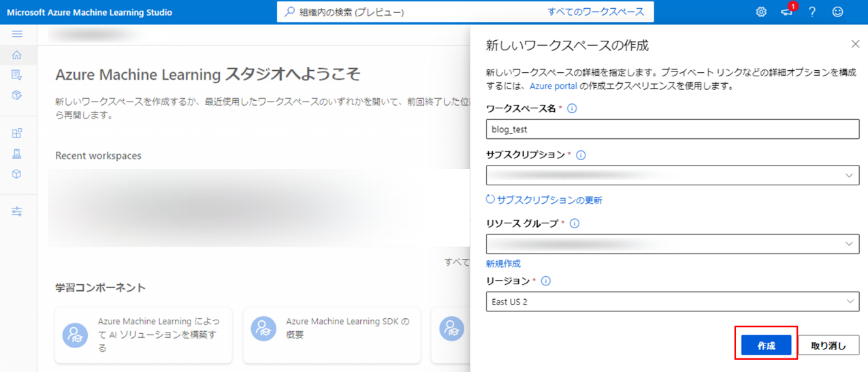Viewport: 868px width, 372px height.
Task: Open the Compute sidebar icon
Action: point(17,154)
